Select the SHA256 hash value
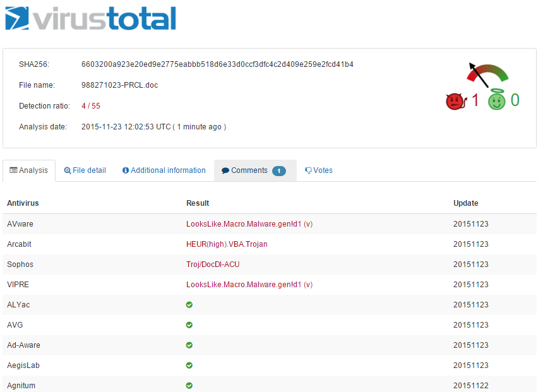The image size is (543, 392). pos(217,64)
